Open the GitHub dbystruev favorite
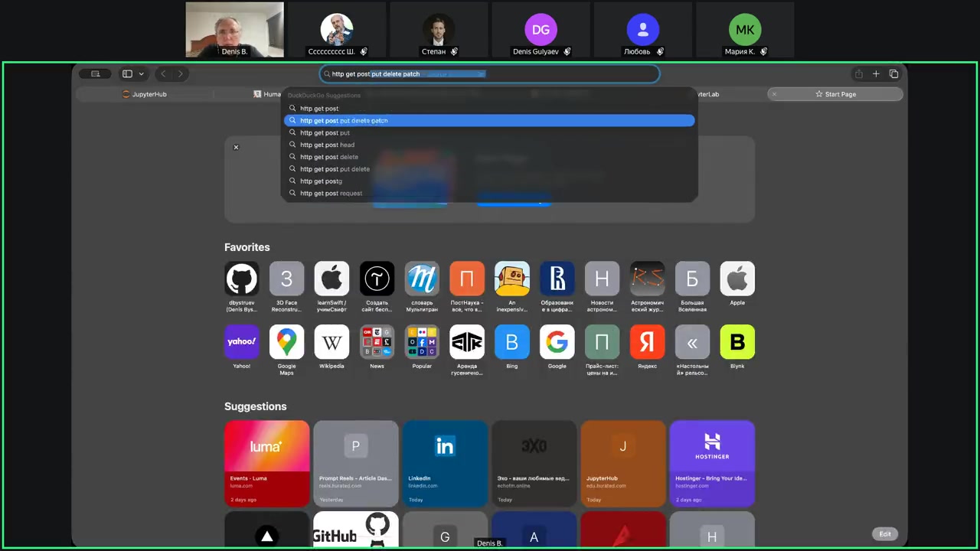The height and width of the screenshot is (551, 980). (241, 279)
